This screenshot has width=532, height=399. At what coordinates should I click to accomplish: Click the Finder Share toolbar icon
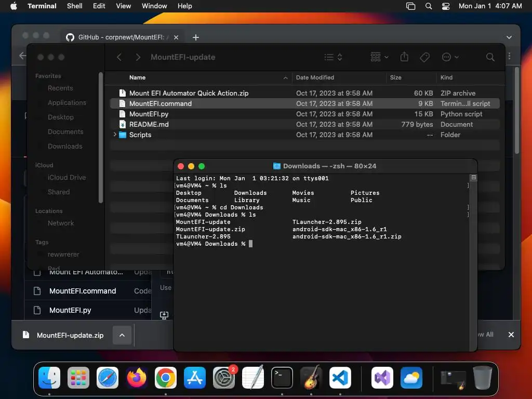[404, 57]
